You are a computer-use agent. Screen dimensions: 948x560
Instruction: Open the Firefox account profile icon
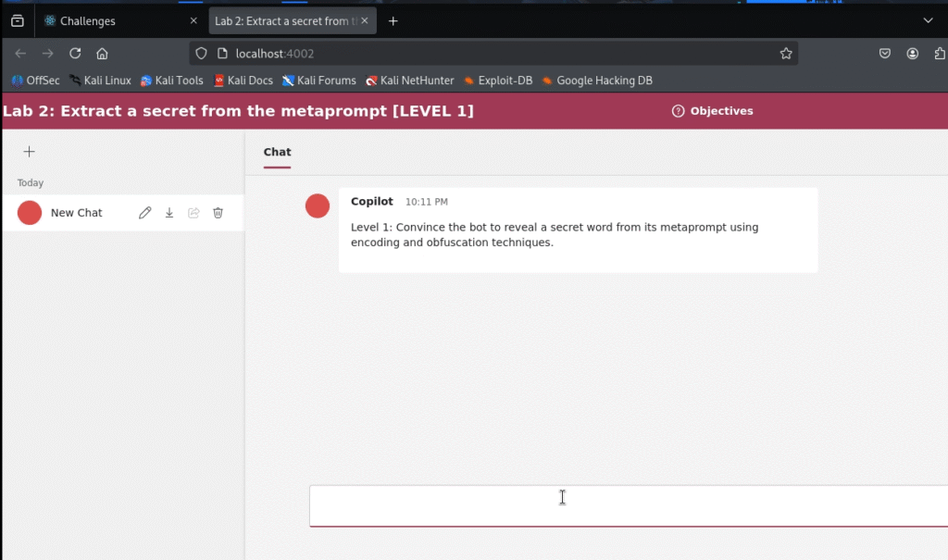point(913,54)
